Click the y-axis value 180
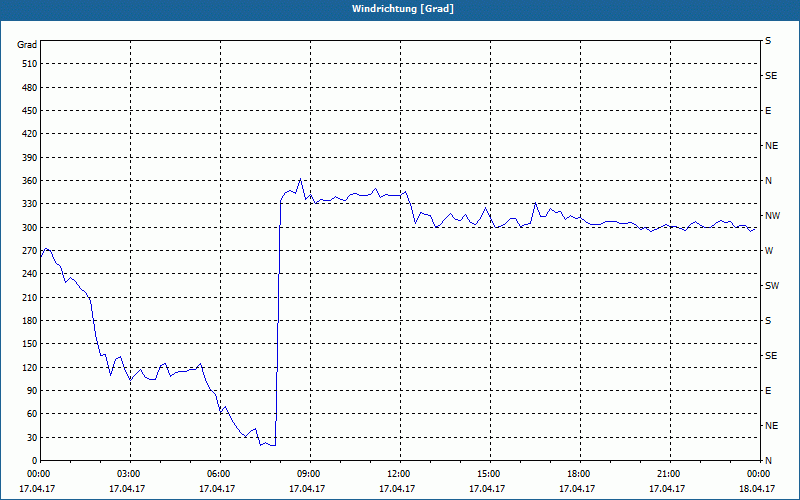This screenshot has width=800, height=500. (x=30, y=321)
